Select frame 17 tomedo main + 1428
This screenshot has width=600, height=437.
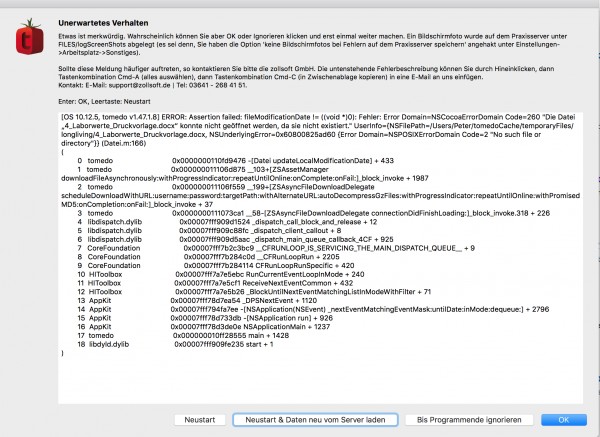click(x=183, y=336)
